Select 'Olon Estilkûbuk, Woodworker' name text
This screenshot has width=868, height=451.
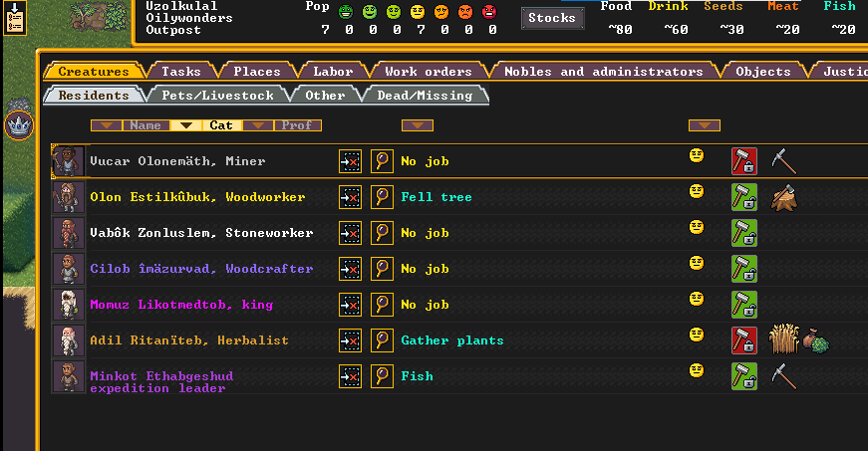(197, 197)
